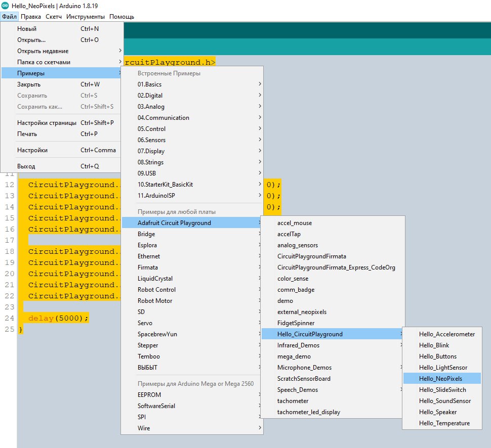This screenshot has width=491, height=448.
Task: Open the Помощь menu
Action: click(x=121, y=17)
